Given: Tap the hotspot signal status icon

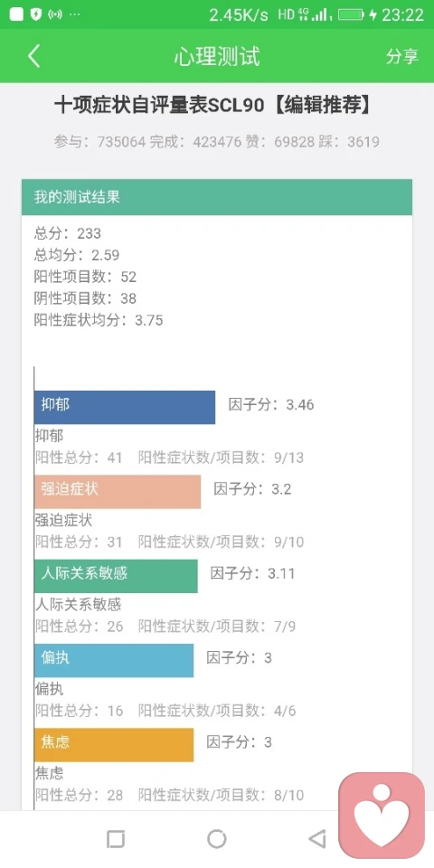Looking at the screenshot, I should pos(55,14).
